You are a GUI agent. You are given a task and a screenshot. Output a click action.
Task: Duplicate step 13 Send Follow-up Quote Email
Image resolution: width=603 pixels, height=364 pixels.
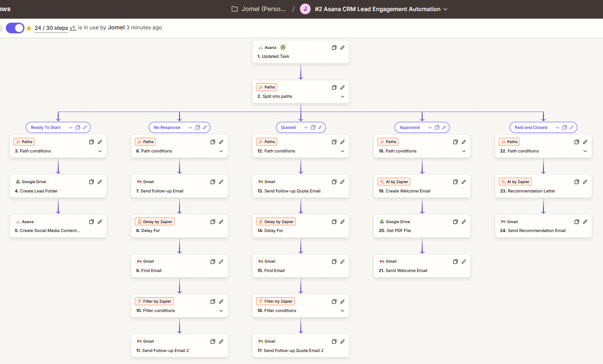point(334,182)
